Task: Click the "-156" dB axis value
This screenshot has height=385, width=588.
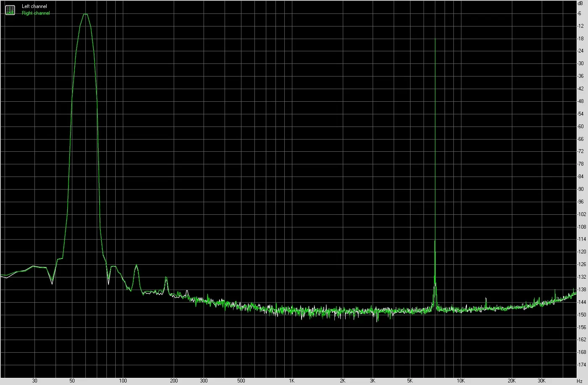Action: pos(581,327)
